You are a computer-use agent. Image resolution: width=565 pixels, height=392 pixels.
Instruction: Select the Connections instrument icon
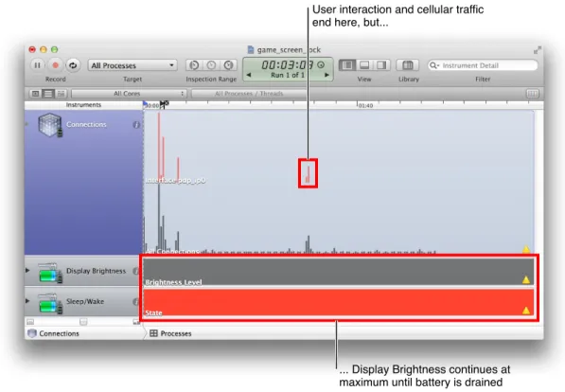(x=50, y=125)
